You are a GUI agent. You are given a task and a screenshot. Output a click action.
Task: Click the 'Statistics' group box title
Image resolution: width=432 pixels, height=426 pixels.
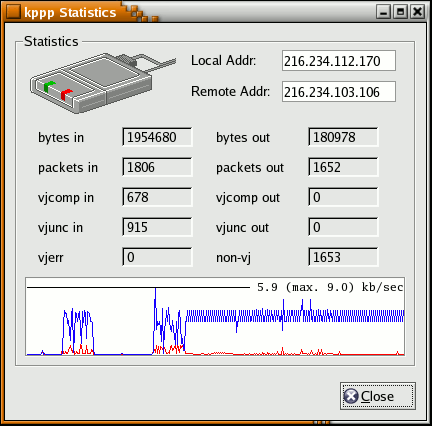(51, 42)
